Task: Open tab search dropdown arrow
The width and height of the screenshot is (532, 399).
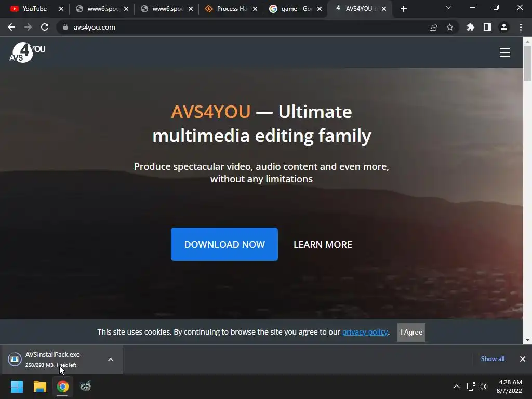Action: click(x=448, y=7)
